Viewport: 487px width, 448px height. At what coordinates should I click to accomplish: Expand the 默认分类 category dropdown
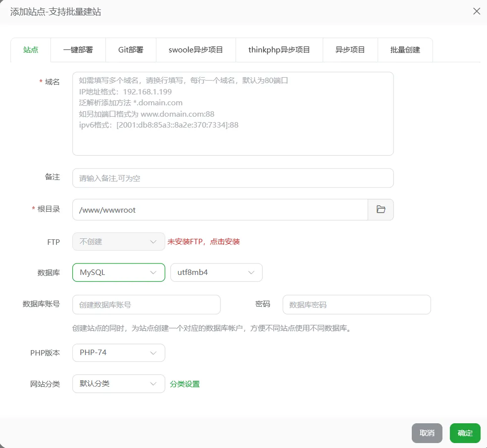point(119,384)
